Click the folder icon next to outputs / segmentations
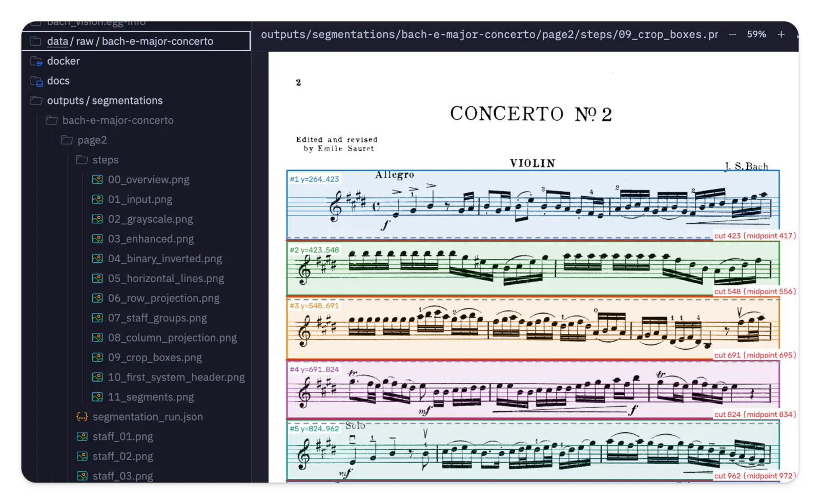This screenshot has height=504, width=820. pos(36,100)
